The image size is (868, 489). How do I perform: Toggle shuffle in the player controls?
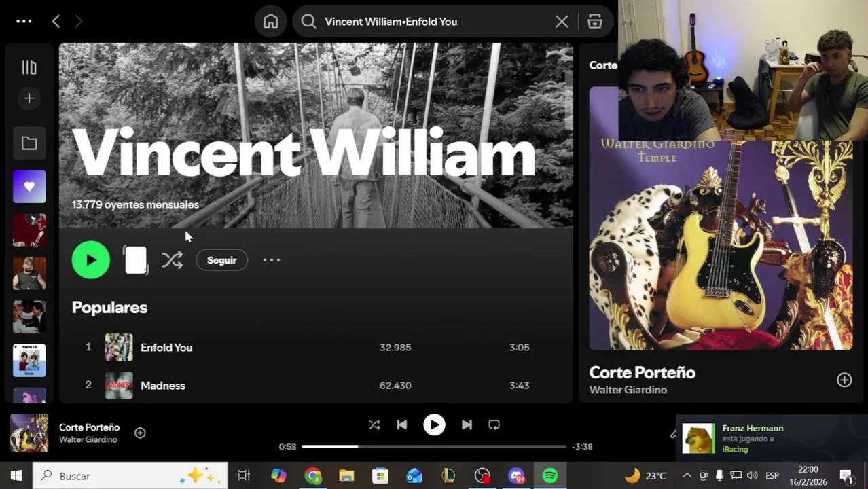[x=374, y=424]
